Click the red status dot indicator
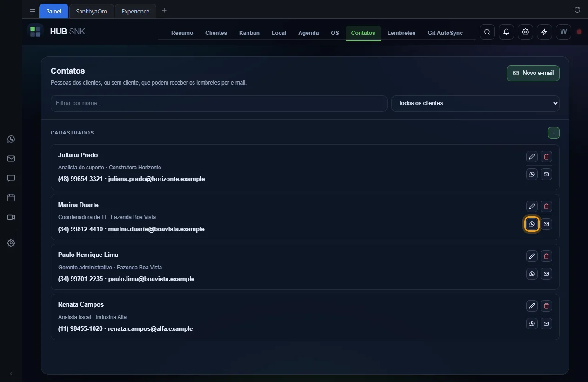This screenshot has width=588, height=382. coord(579,32)
